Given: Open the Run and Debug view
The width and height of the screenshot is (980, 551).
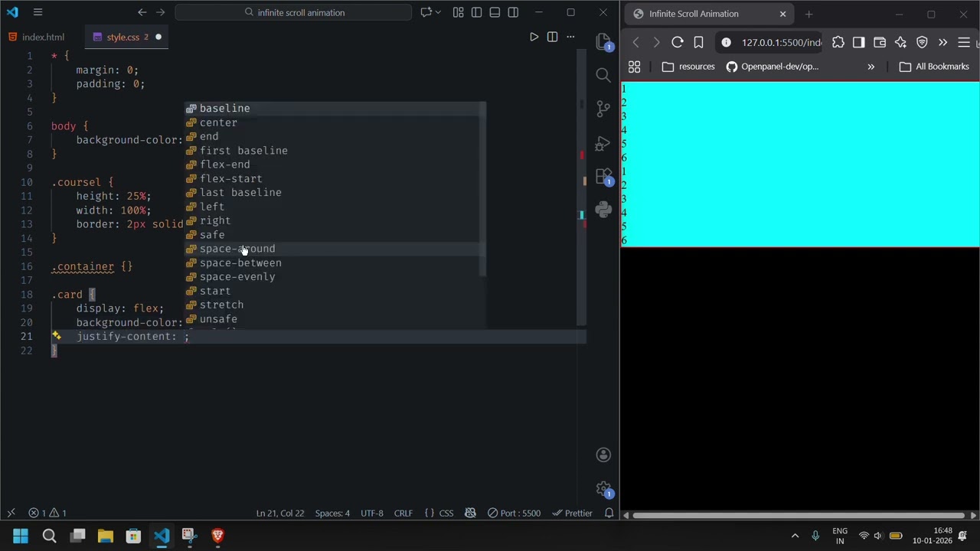Looking at the screenshot, I should tap(603, 142).
